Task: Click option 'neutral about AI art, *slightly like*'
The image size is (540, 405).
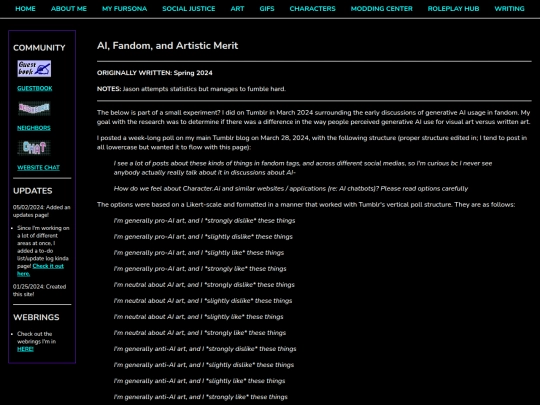Action: pos(198,317)
